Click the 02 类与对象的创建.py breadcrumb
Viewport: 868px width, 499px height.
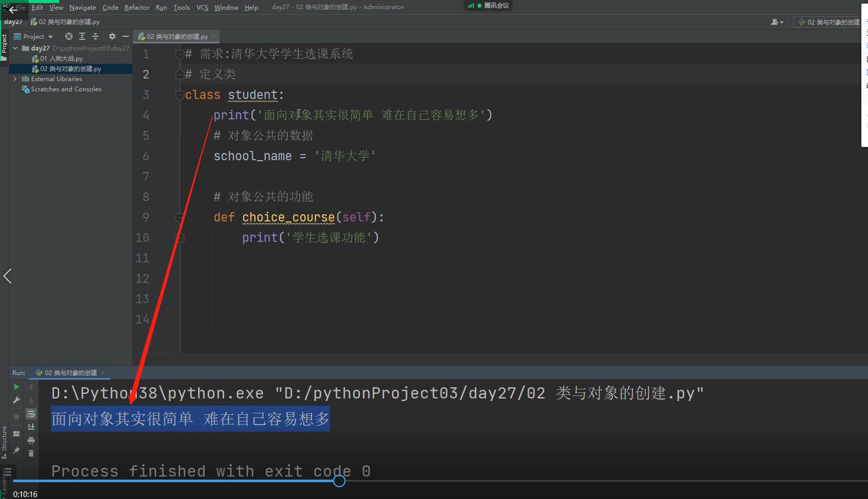click(x=65, y=22)
